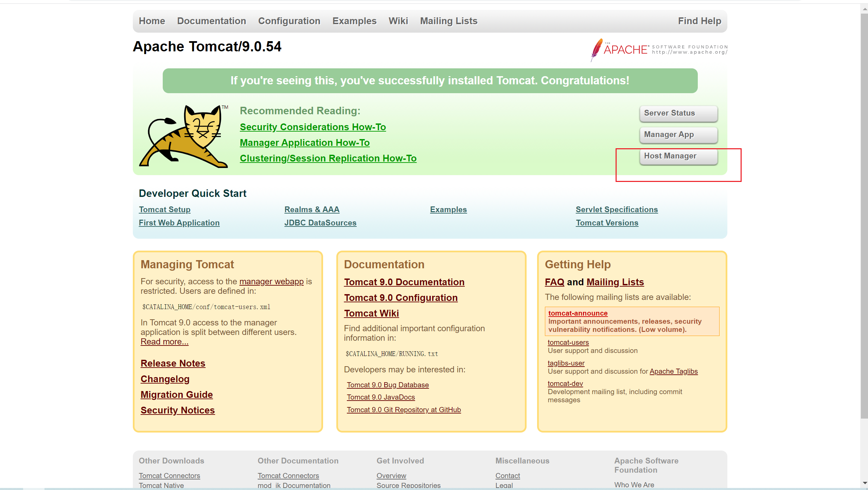Open Overview link under Get Involved
The height and width of the screenshot is (490, 868).
click(x=391, y=476)
